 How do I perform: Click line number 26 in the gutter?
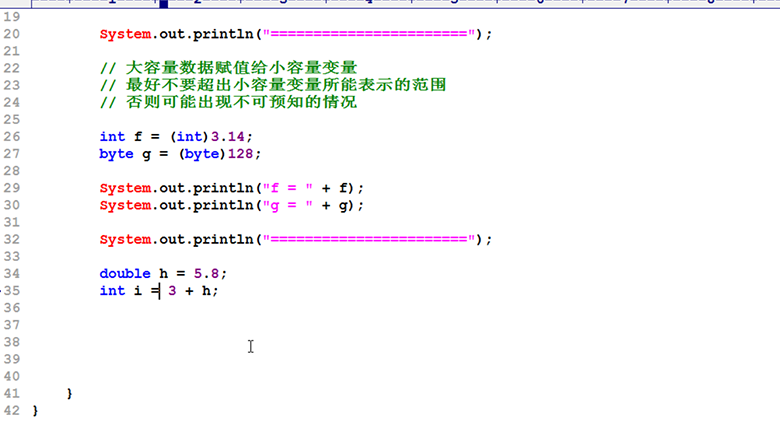click(x=12, y=136)
